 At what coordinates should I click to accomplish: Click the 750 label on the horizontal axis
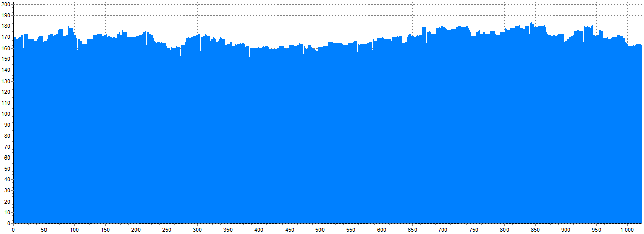(x=474, y=230)
